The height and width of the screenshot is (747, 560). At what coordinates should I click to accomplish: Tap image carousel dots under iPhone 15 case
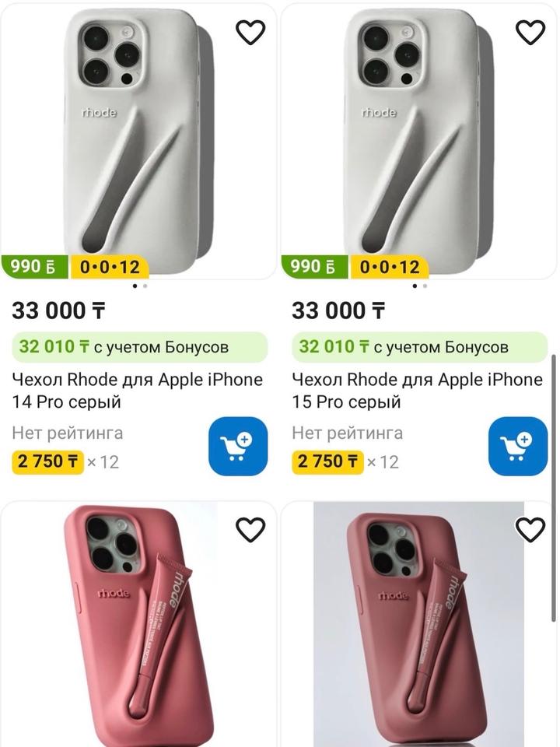pyautogui.click(x=420, y=286)
